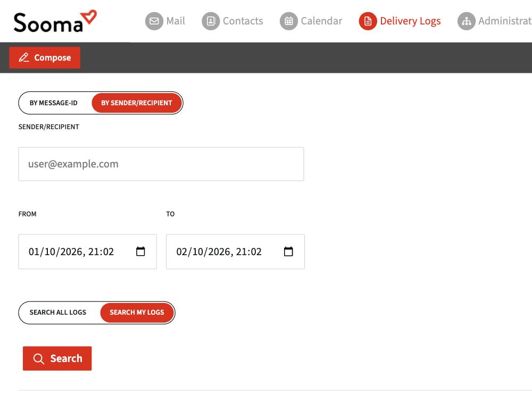Click the Contacts address book icon
The height and width of the screenshot is (404, 532).
211,21
